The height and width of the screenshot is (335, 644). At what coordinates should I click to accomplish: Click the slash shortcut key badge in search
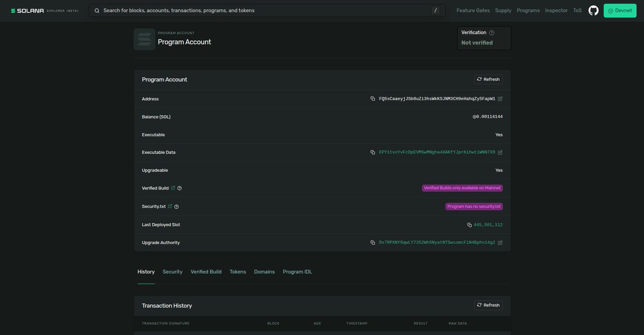coord(435,11)
